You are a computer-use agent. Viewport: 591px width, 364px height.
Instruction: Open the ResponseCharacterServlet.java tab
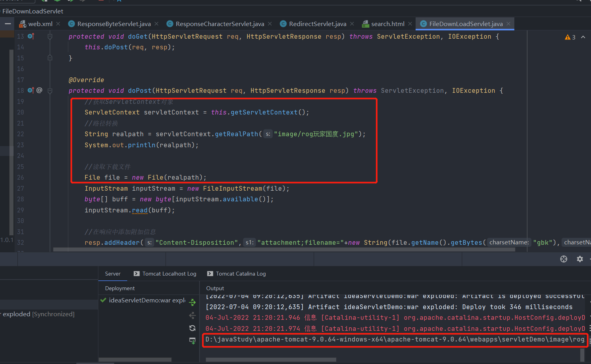[220, 24]
